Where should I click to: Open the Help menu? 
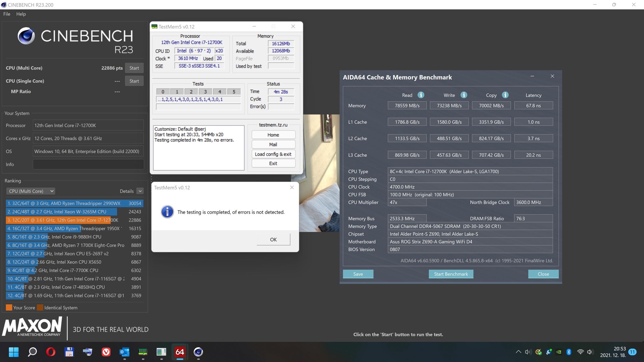[21, 14]
